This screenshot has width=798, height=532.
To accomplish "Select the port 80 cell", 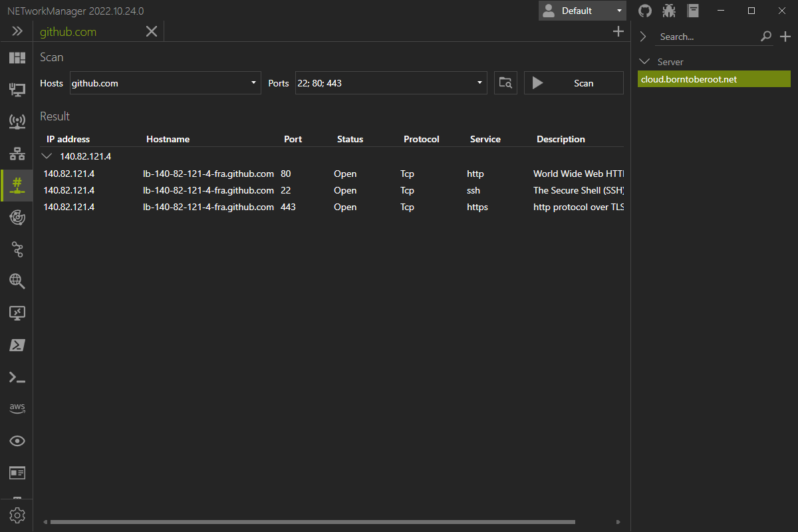I will point(286,174).
